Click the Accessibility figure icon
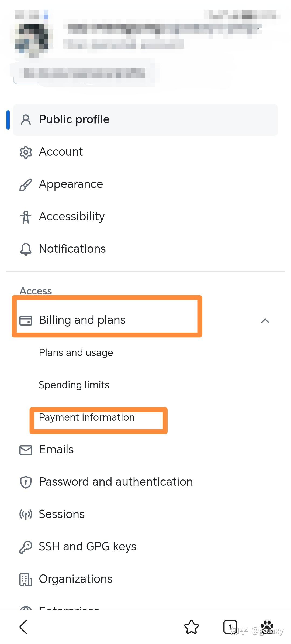This screenshot has width=291, height=644. (x=26, y=217)
